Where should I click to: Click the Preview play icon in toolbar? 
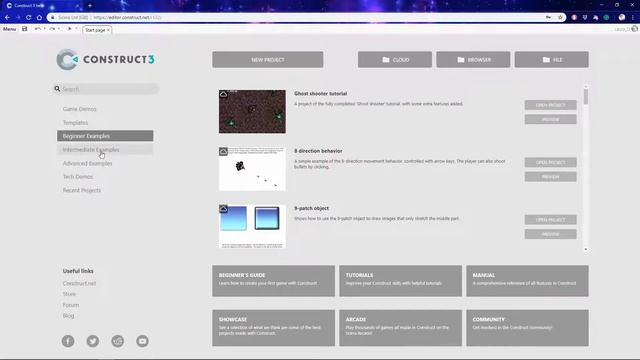pyautogui.click(x=69, y=29)
